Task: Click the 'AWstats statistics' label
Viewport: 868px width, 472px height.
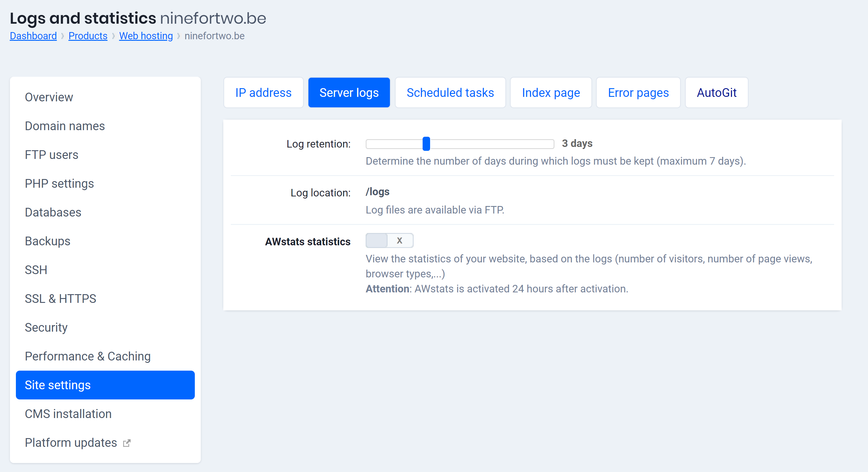Action: point(308,241)
